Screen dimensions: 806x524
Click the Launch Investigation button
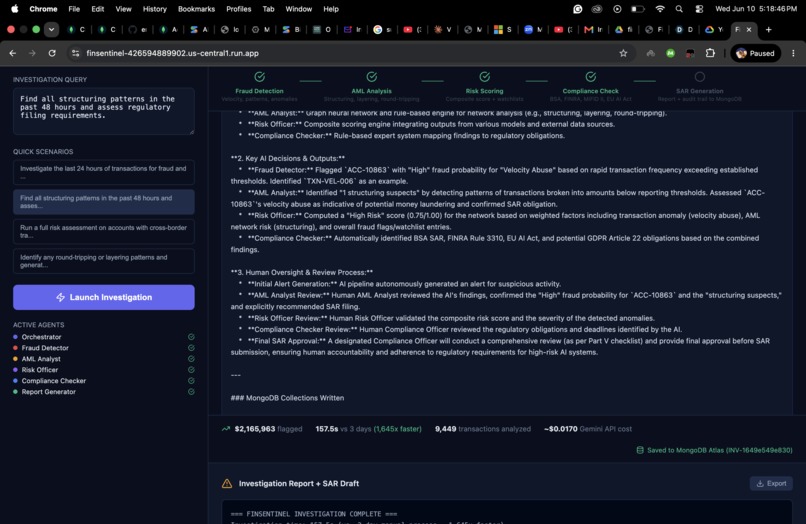point(104,297)
